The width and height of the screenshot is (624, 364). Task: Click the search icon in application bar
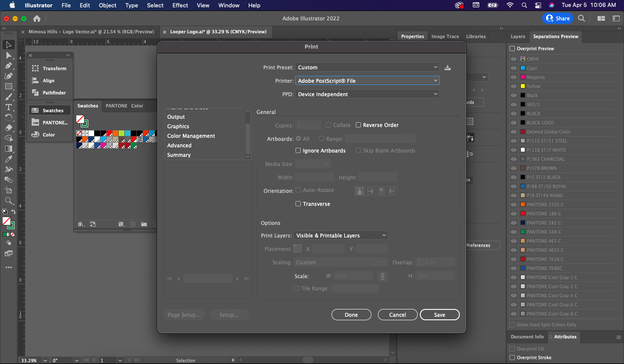pyautogui.click(x=582, y=18)
